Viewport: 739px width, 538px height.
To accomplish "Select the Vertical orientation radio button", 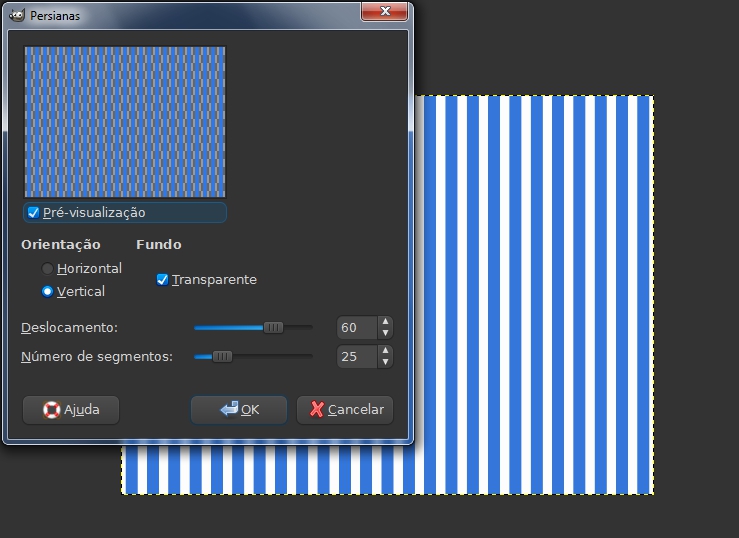I will [x=47, y=292].
